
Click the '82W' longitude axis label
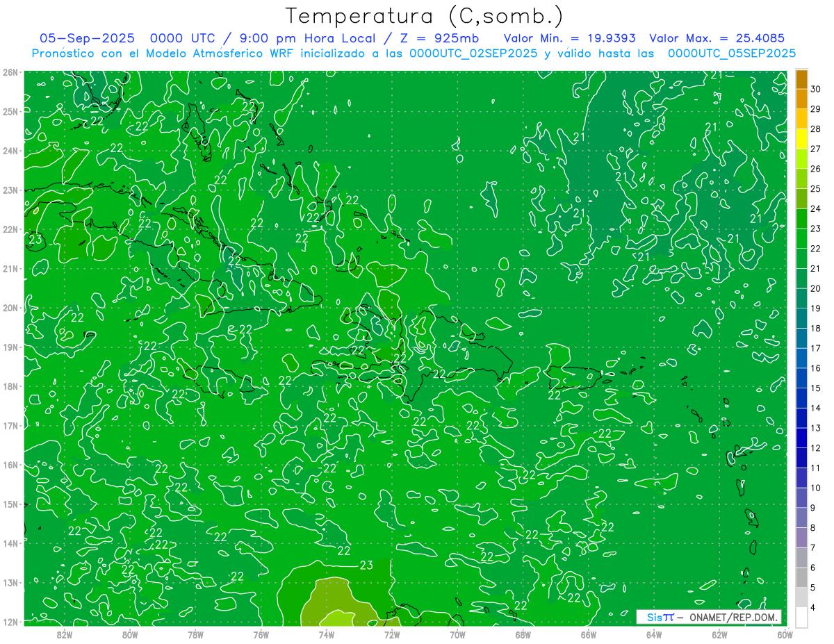pyautogui.click(x=64, y=634)
